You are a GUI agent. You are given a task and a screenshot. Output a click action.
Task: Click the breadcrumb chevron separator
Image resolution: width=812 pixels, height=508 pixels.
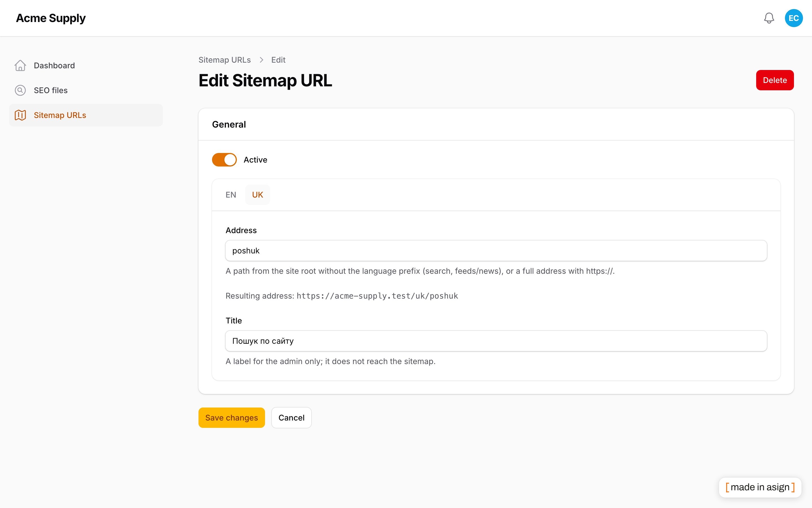(x=261, y=60)
